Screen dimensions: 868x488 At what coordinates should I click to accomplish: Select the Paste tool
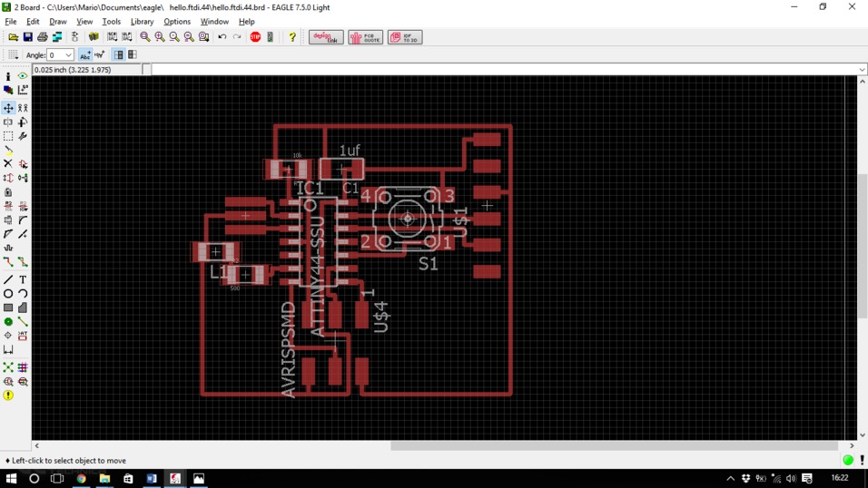click(x=8, y=150)
